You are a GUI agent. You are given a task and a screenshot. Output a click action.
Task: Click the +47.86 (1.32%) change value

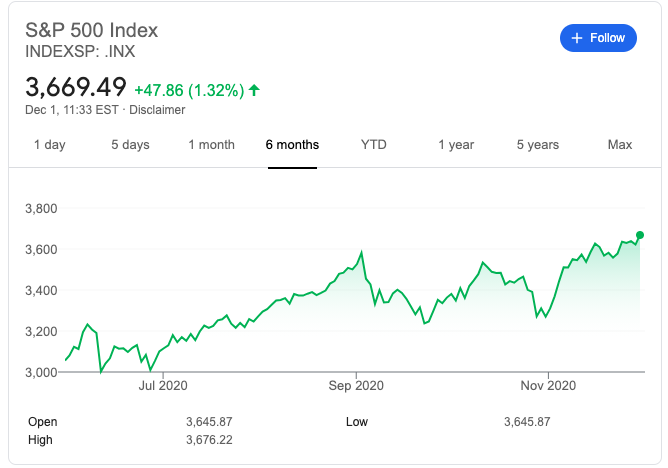(x=189, y=90)
